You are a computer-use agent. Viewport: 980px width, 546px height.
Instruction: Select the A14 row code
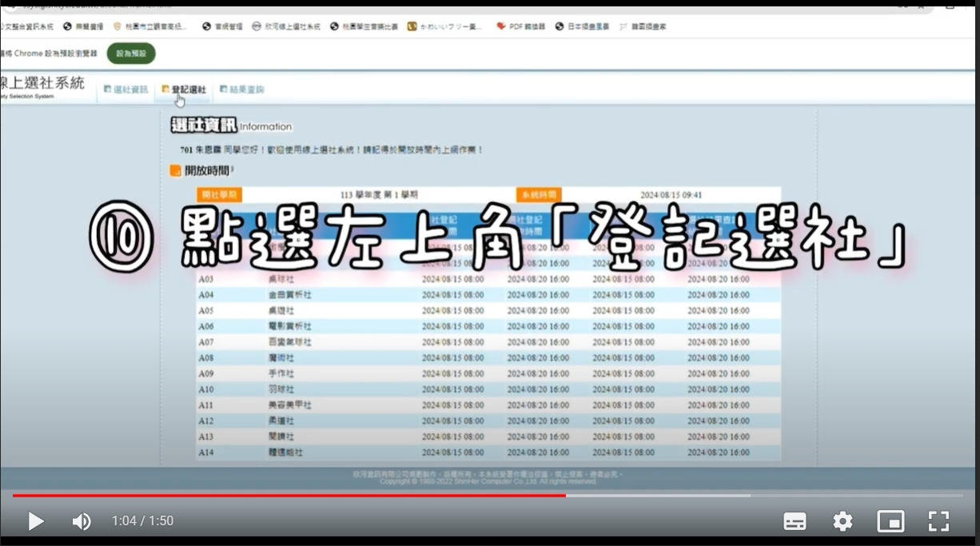[206, 452]
